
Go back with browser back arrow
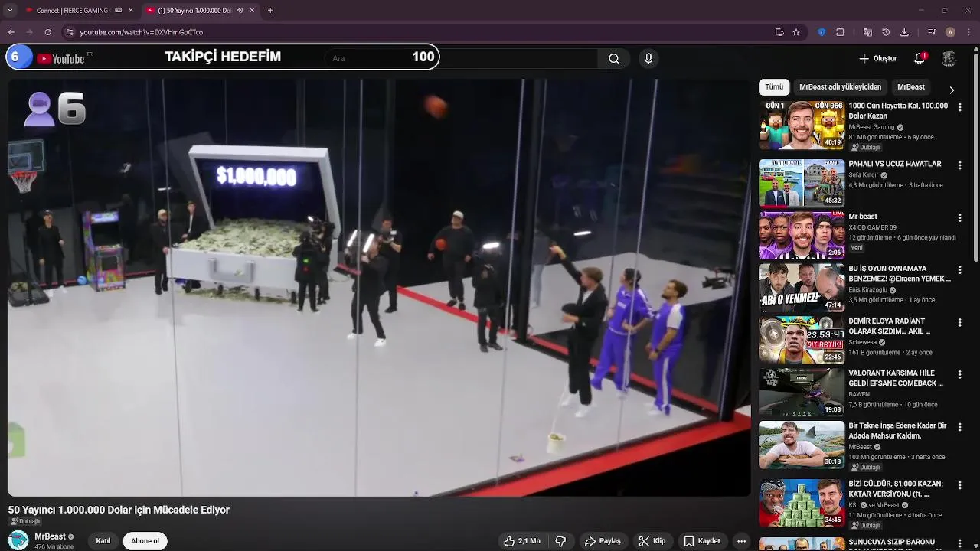coord(11,32)
